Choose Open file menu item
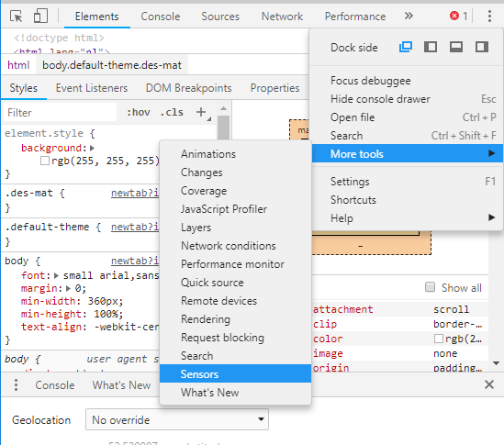This screenshot has height=445, width=504. point(407,117)
